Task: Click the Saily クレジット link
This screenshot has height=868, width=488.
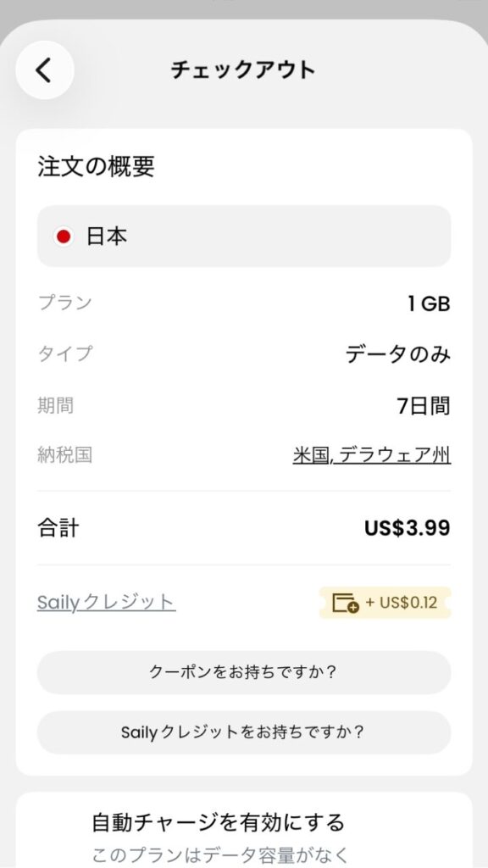Action: click(105, 603)
